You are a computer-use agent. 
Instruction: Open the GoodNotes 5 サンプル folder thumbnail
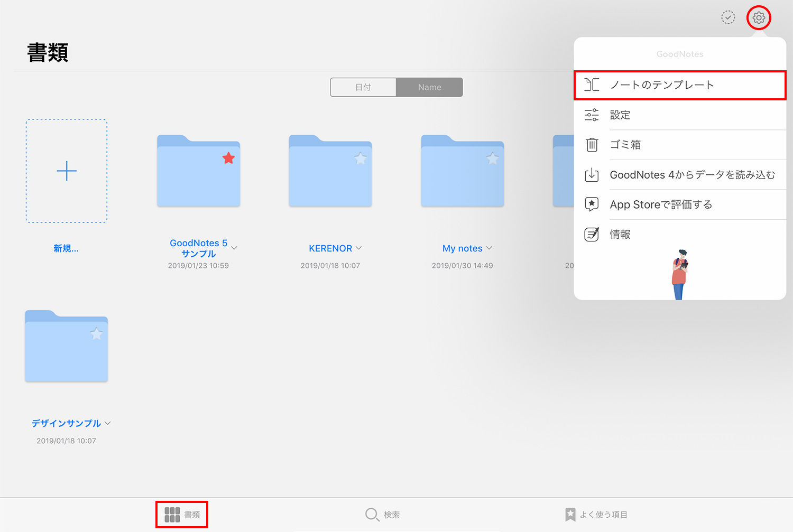coord(198,171)
